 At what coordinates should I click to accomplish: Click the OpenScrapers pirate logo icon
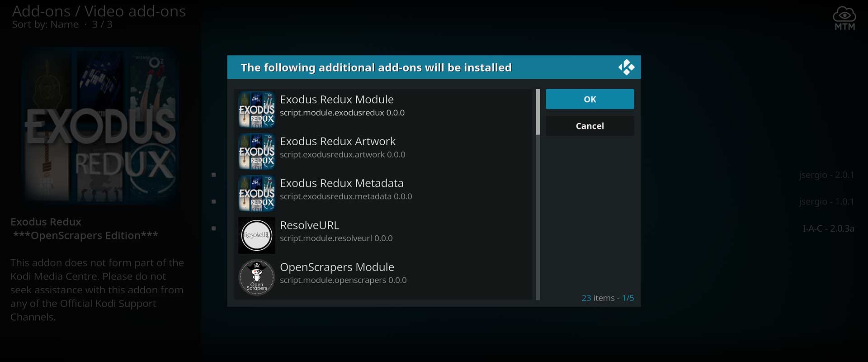click(x=256, y=277)
